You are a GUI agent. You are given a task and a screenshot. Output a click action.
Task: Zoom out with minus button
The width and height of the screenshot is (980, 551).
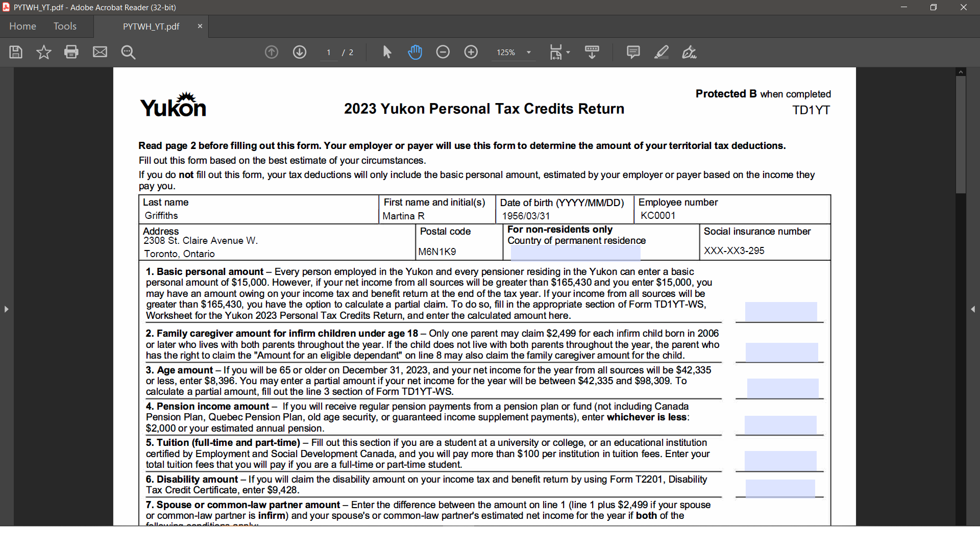443,52
